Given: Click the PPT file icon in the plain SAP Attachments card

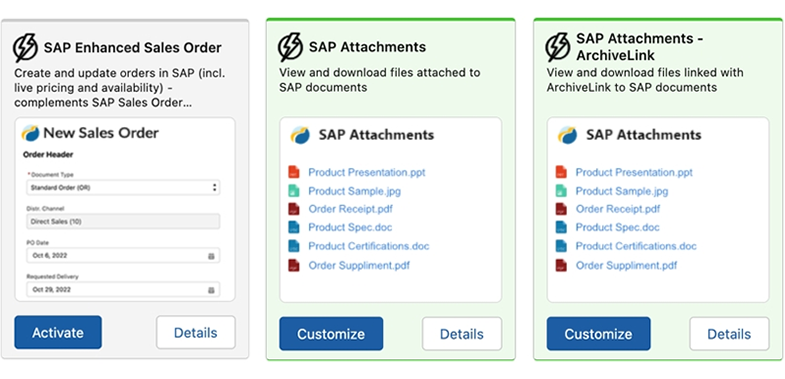Looking at the screenshot, I should pyautogui.click(x=294, y=172).
